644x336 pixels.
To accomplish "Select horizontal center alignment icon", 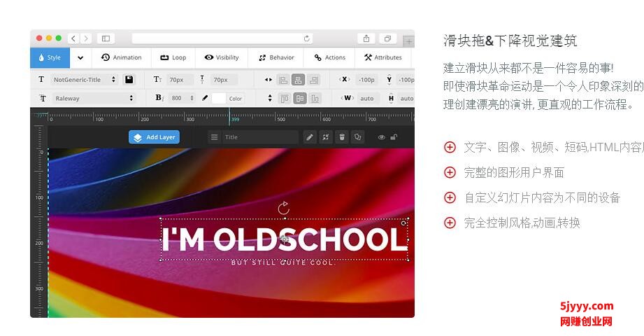I will click(x=299, y=80).
